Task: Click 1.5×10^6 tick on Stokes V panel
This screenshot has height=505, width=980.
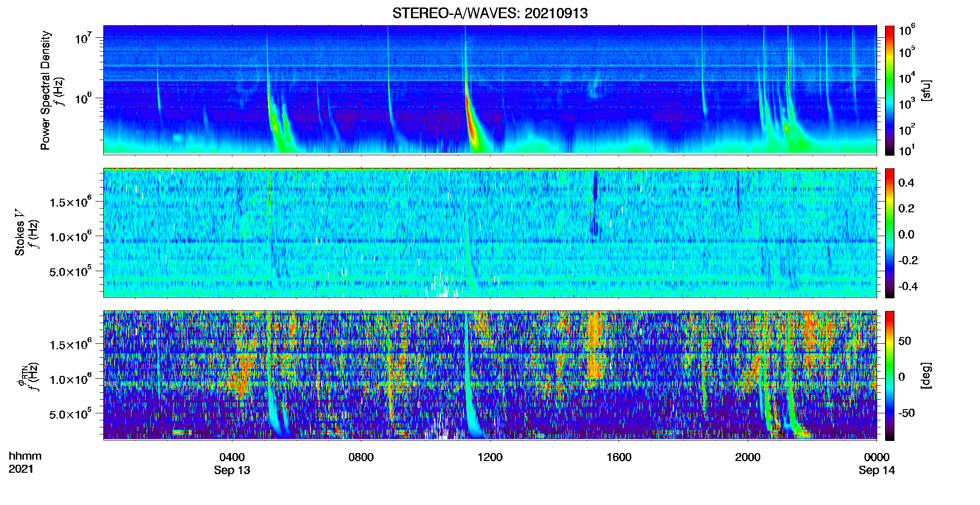Action: tap(71, 202)
